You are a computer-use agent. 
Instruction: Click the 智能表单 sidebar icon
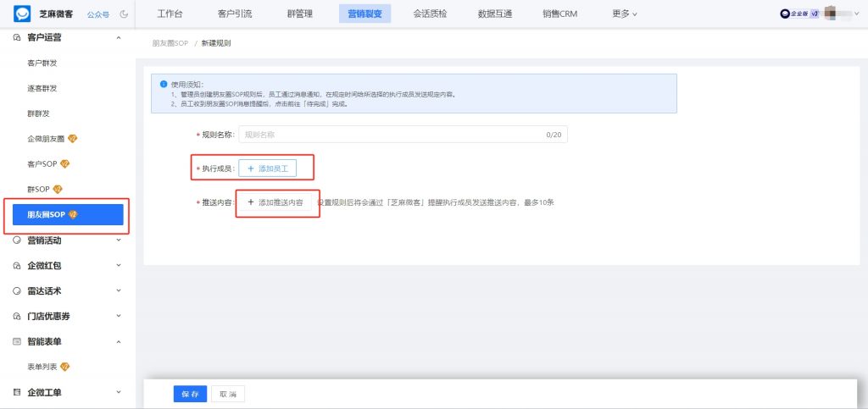click(x=17, y=341)
